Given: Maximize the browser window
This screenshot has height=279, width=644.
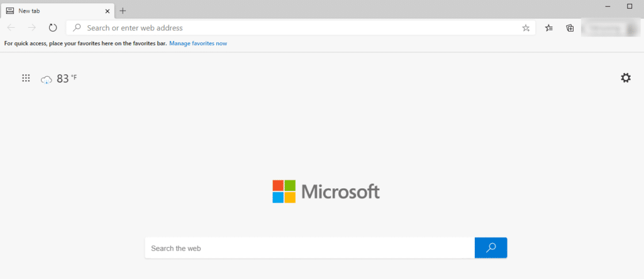Looking at the screenshot, I should tap(629, 6).
